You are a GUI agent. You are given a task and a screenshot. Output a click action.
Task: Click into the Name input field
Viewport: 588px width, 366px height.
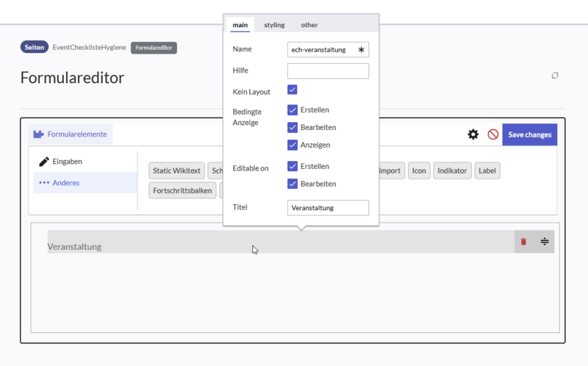328,49
